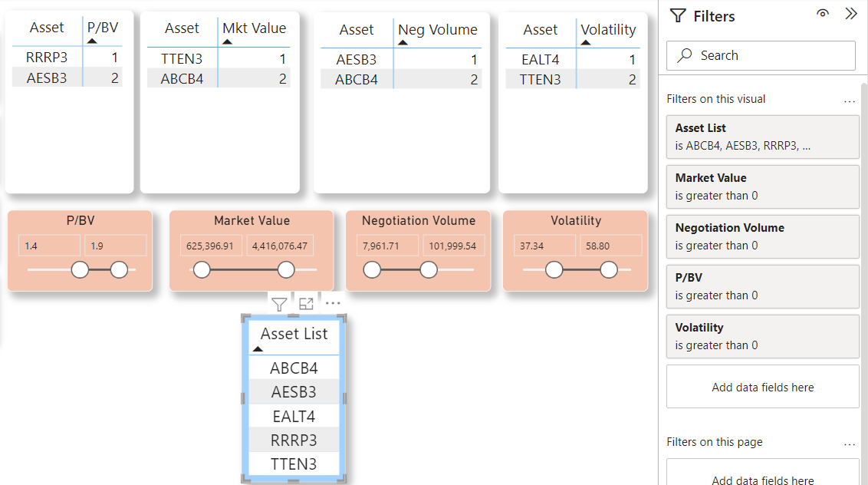Expand the P/BV filter card

pyautogui.click(x=762, y=286)
